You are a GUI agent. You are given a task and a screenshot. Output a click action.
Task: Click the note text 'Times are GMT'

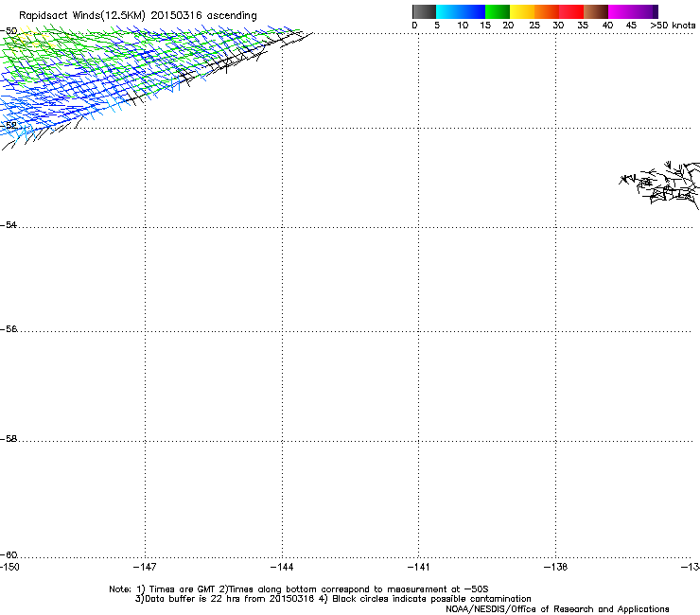[x=183, y=589]
